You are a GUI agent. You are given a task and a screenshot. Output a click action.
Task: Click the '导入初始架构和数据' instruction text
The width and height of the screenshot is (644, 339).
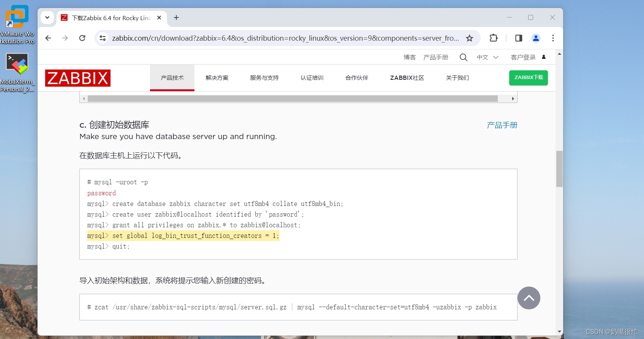click(x=174, y=280)
